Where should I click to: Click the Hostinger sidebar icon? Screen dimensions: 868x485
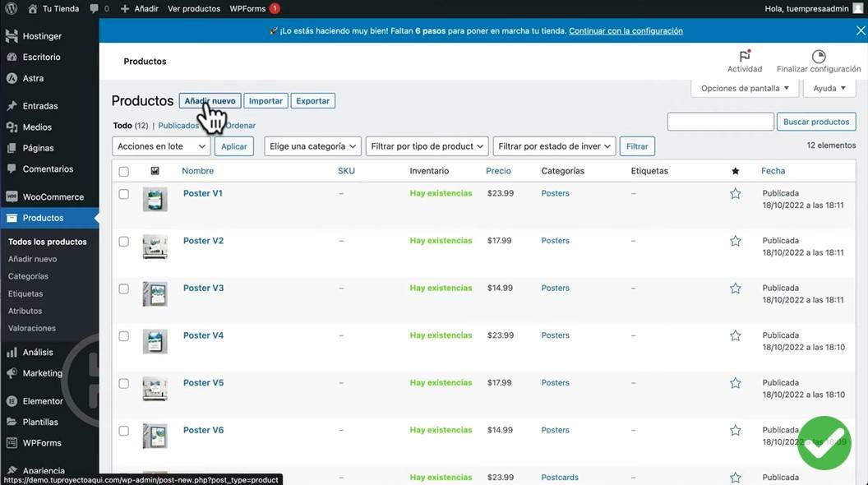tap(12, 36)
